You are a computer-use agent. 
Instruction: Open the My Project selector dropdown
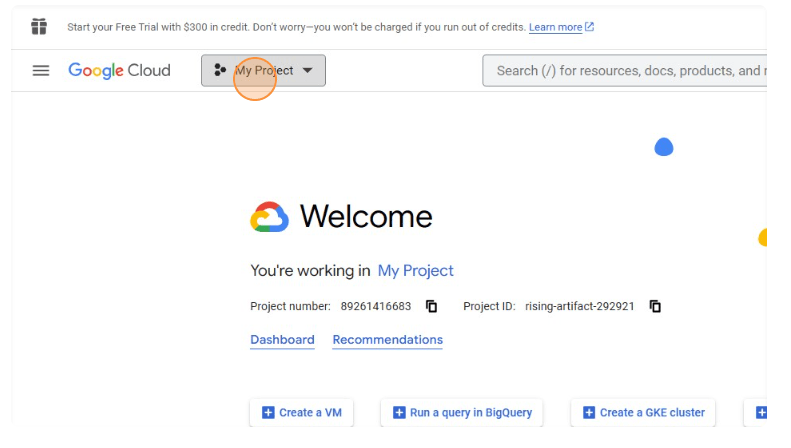[263, 71]
